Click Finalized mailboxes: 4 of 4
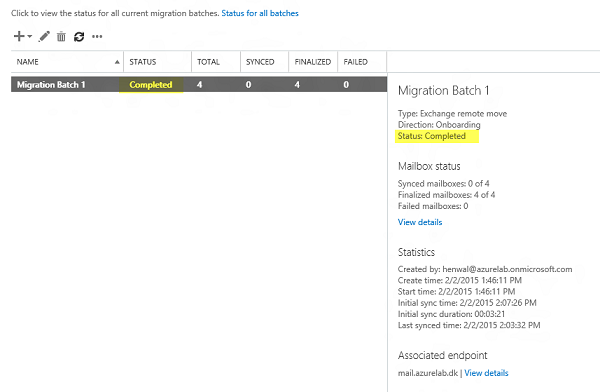 pos(446,195)
